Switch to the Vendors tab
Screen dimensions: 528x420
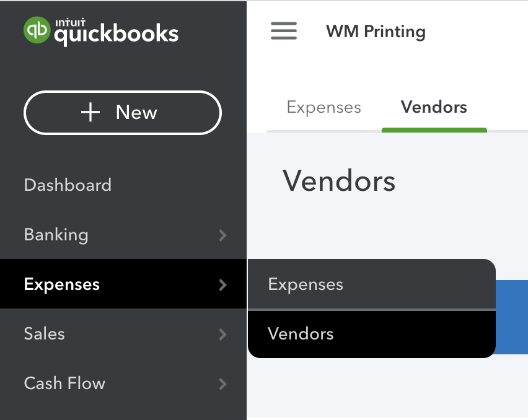(434, 107)
